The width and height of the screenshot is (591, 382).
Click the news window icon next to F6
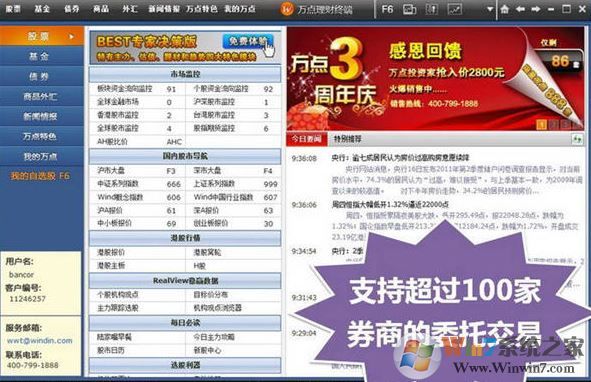coord(409,9)
